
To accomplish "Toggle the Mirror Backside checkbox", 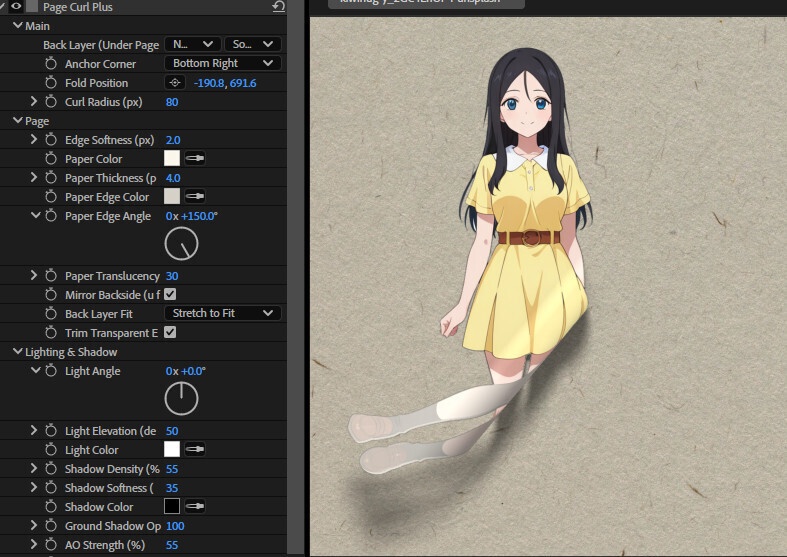I will pos(170,295).
